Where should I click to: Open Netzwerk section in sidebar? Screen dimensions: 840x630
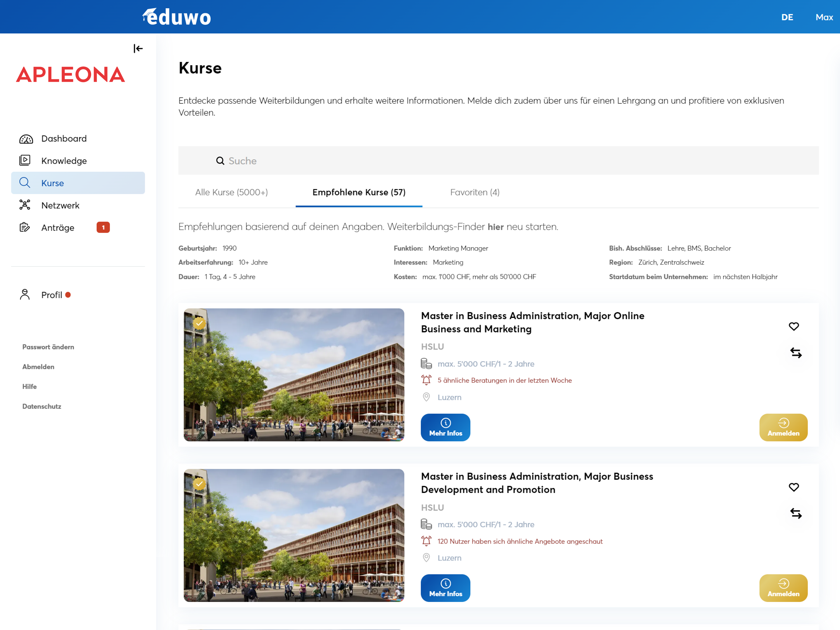click(x=60, y=205)
